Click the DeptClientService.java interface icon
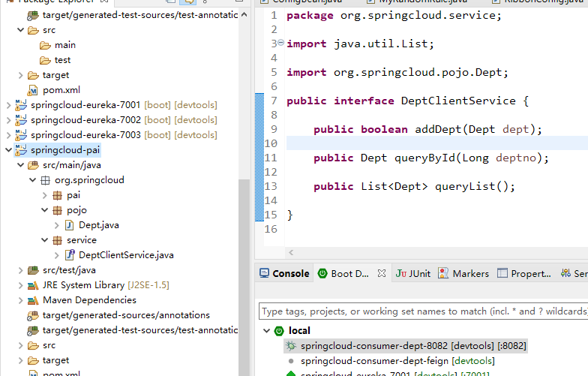This screenshot has width=588, height=376. [70, 255]
